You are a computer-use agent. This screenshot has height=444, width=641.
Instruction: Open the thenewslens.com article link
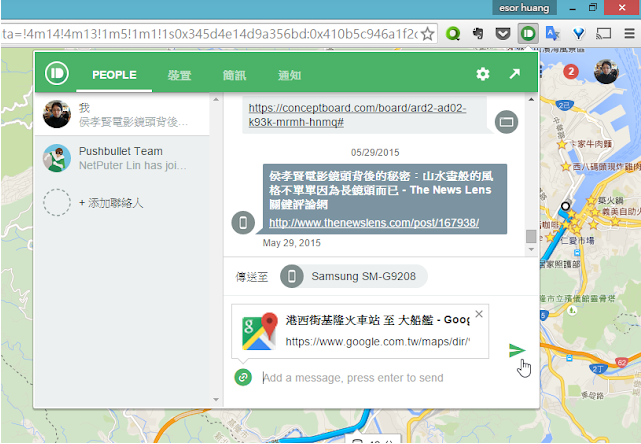click(x=374, y=222)
